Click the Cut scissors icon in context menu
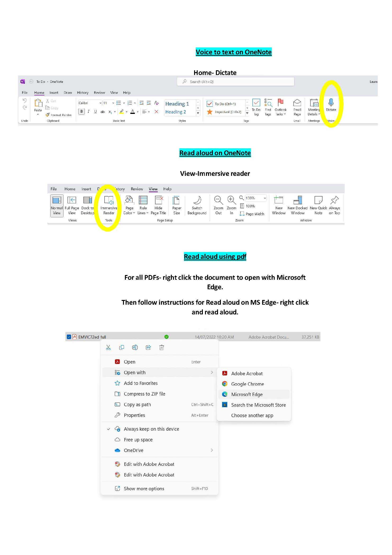Screen dimensions: 392x555 tap(108, 347)
